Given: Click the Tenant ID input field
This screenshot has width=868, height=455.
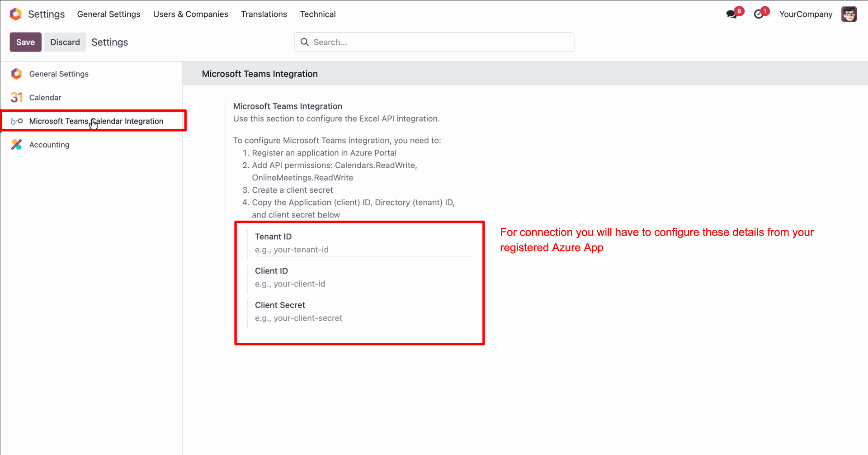Looking at the screenshot, I should [x=363, y=250].
